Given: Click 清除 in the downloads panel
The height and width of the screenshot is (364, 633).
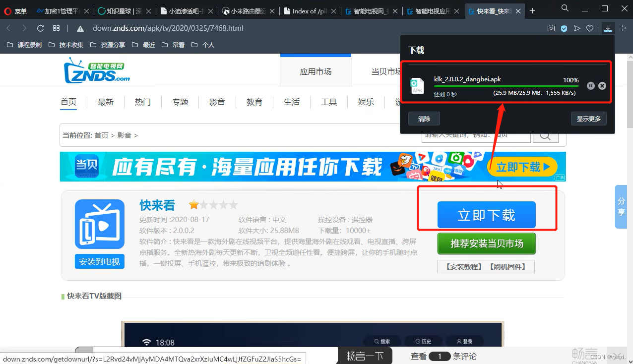Looking at the screenshot, I should 424,119.
